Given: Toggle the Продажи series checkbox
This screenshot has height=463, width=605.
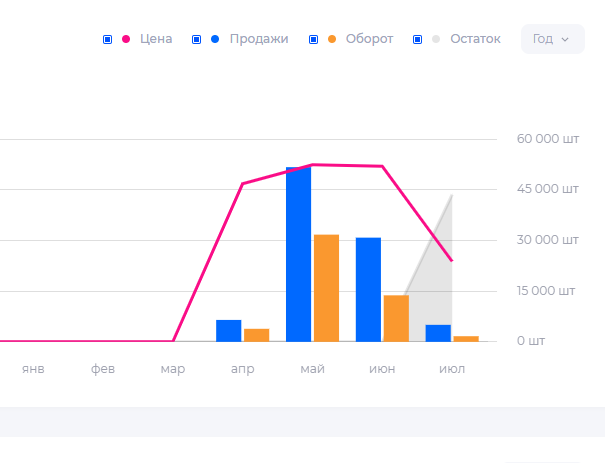Looking at the screenshot, I should [x=196, y=39].
